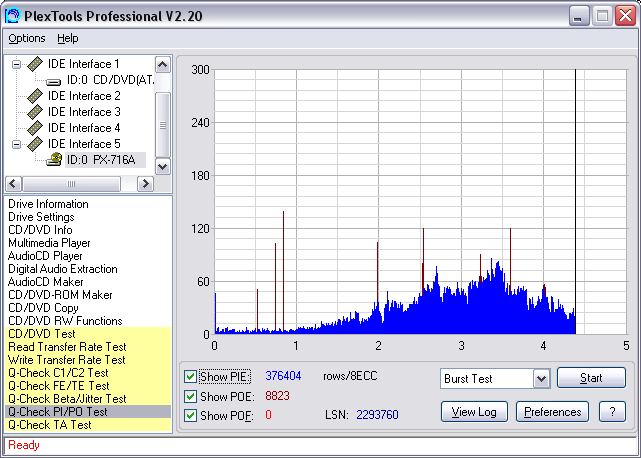The image size is (641, 458).
Task: Click the tree's horizontal scrollbar thumb
Action: coord(72,184)
